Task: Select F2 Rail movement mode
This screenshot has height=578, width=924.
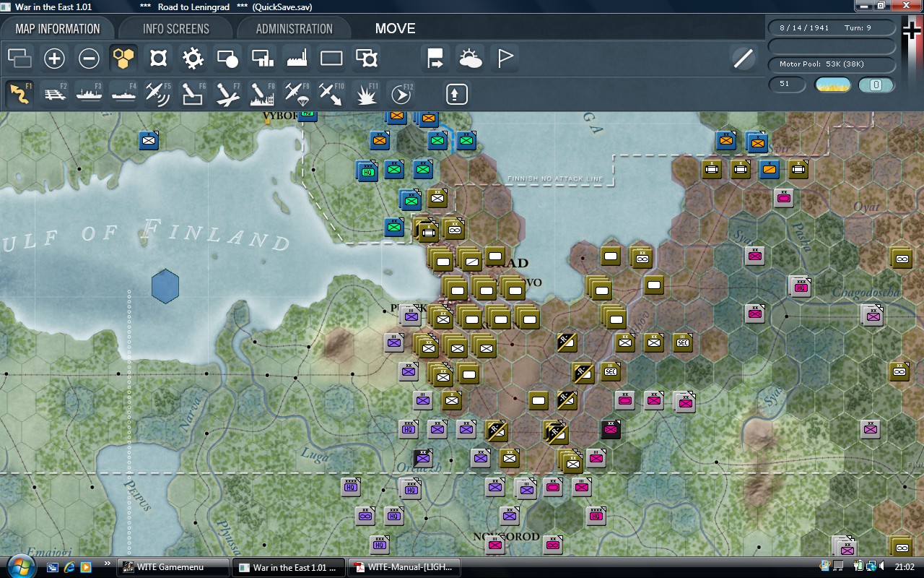Action: [x=55, y=95]
